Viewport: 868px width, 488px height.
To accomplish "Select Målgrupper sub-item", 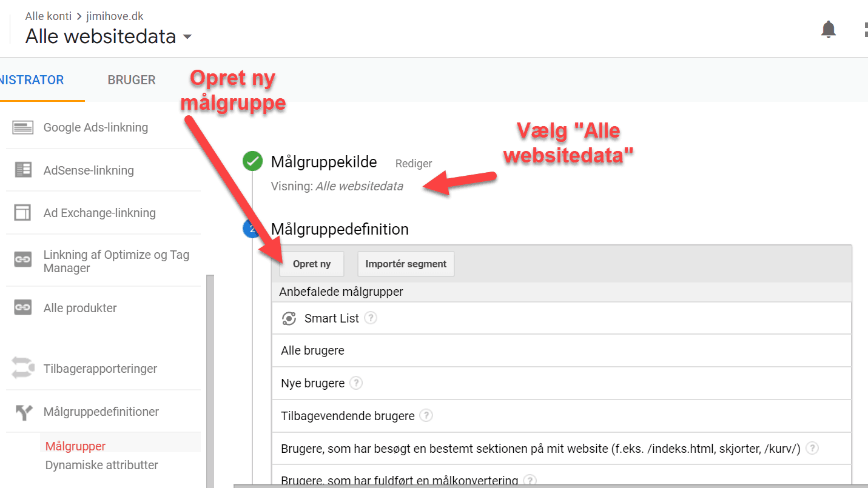I will coord(75,446).
